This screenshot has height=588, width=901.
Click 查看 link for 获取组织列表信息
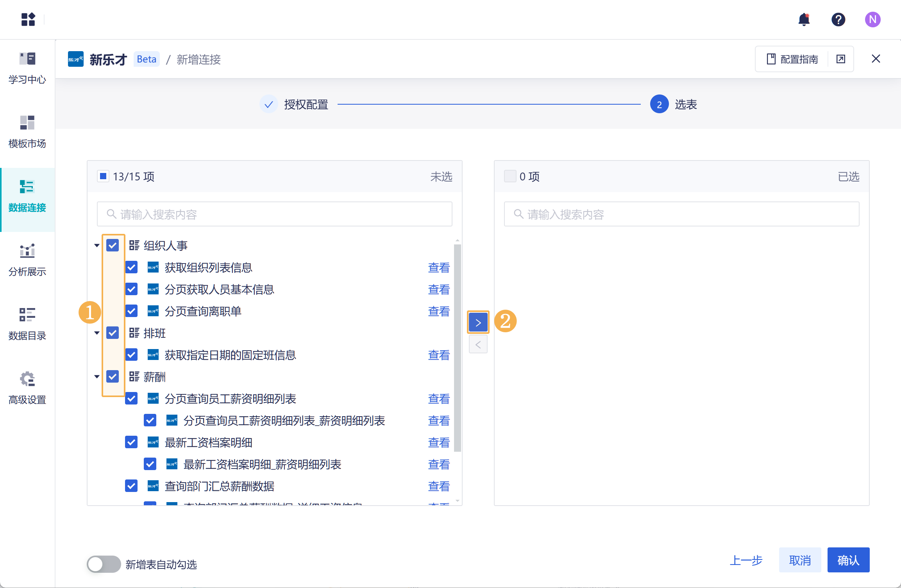tap(438, 267)
